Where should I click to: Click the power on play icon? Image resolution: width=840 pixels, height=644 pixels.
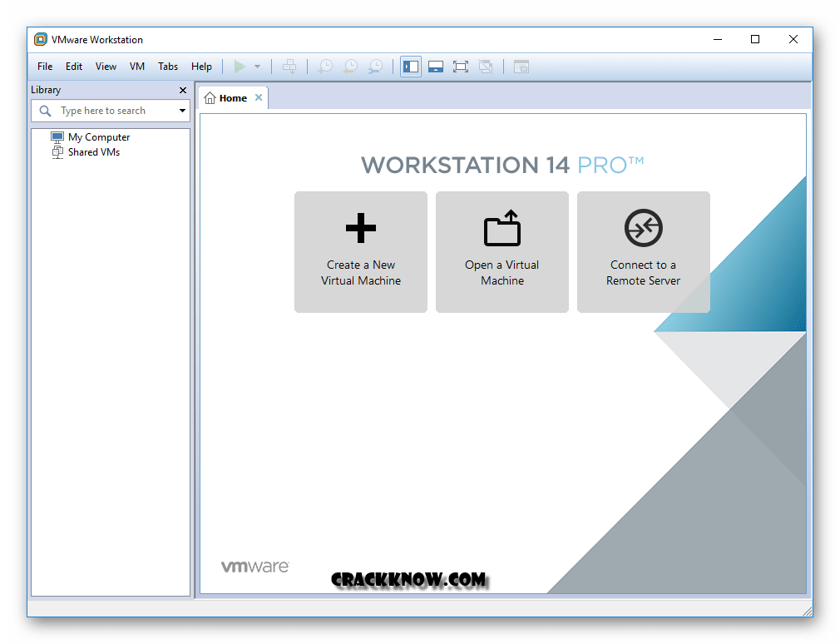[x=240, y=67]
